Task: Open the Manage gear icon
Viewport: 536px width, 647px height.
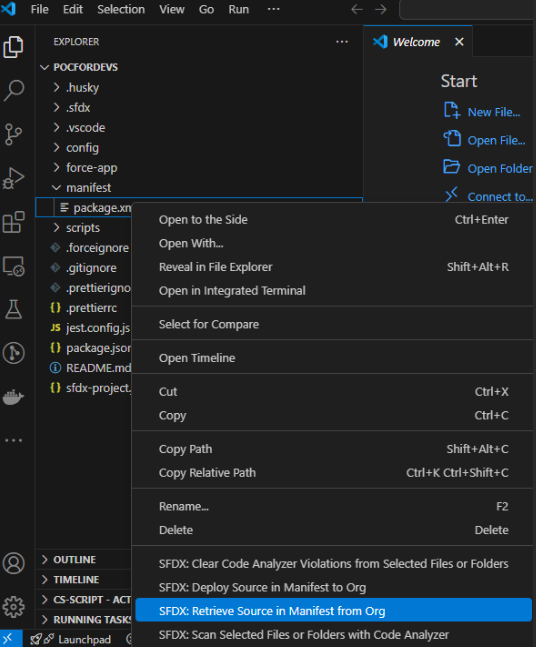Action: point(14,607)
